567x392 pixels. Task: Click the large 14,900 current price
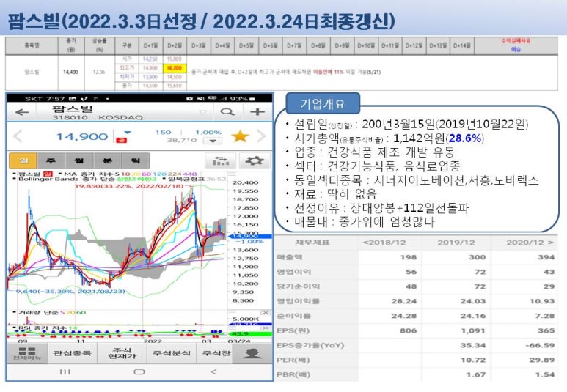82,136
